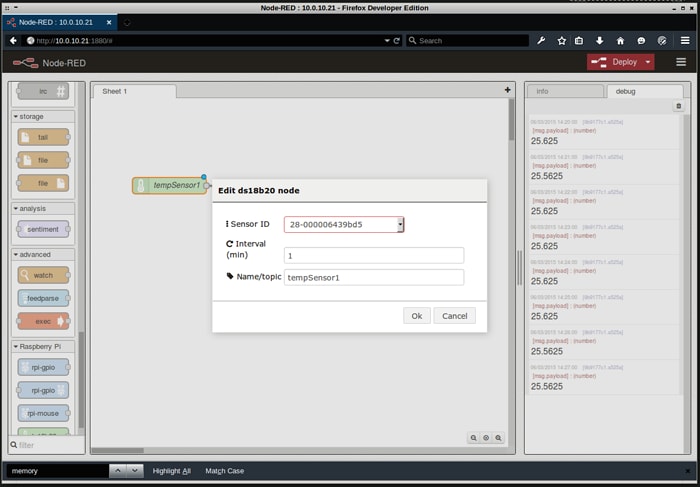
Task: Collapse the advanced palette category
Action: tap(43, 254)
